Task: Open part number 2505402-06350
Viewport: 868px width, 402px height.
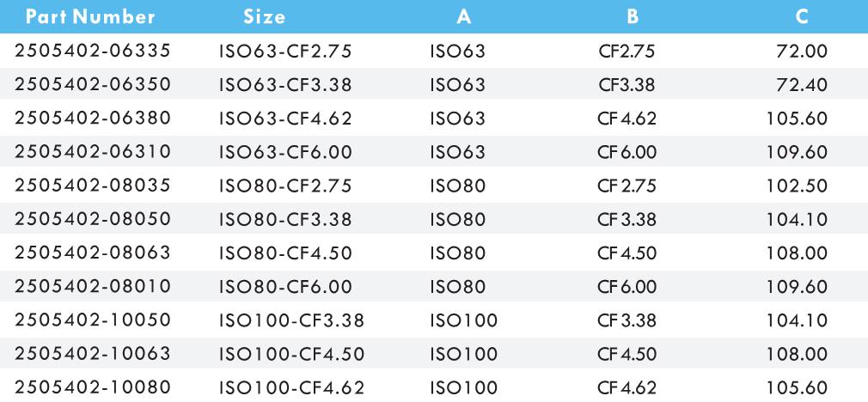Action: tap(92, 85)
